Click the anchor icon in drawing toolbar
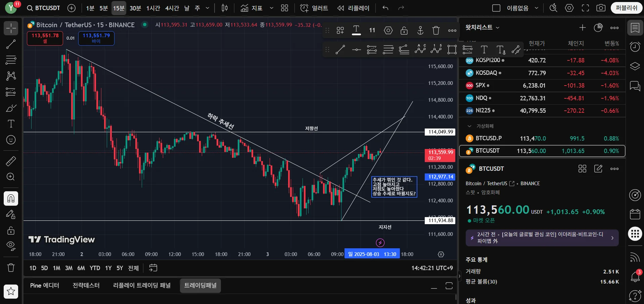The height and width of the screenshot is (304, 644). 420,31
